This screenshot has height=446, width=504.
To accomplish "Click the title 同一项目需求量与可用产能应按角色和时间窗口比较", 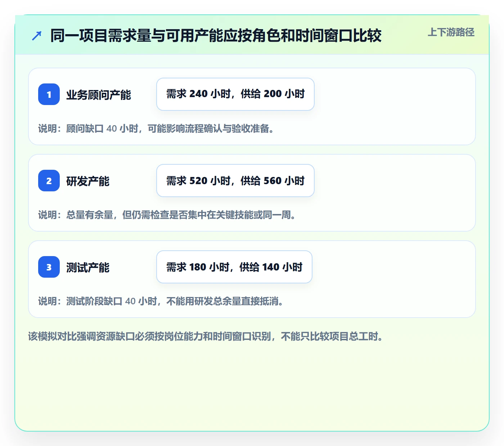I will tap(216, 36).
